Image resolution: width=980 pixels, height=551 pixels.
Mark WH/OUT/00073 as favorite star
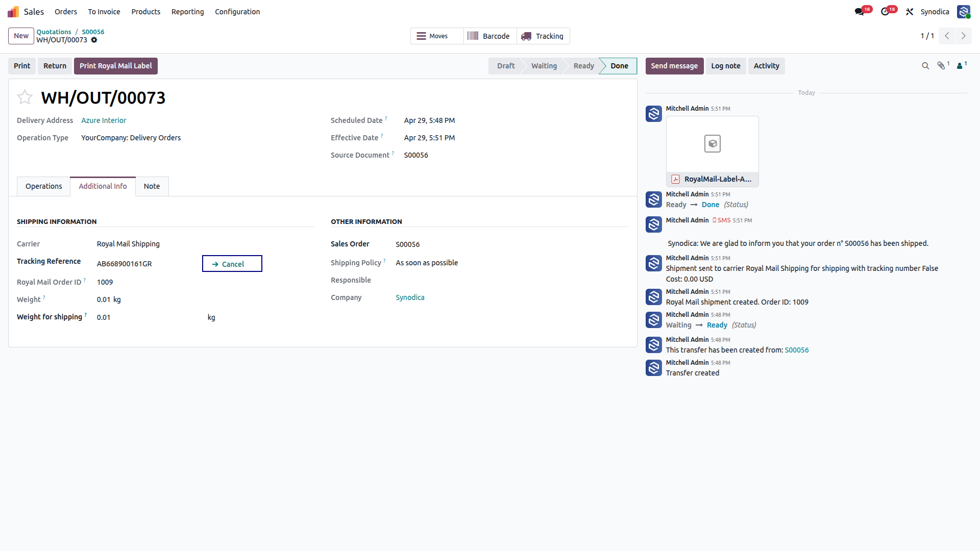[x=24, y=97]
